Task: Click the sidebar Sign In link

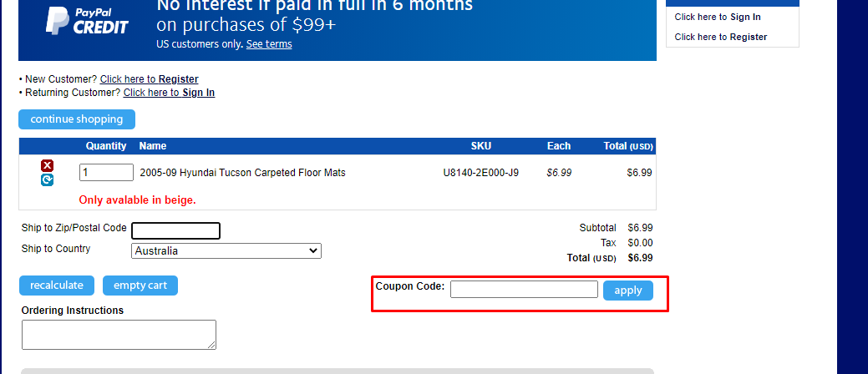Action: click(x=718, y=17)
